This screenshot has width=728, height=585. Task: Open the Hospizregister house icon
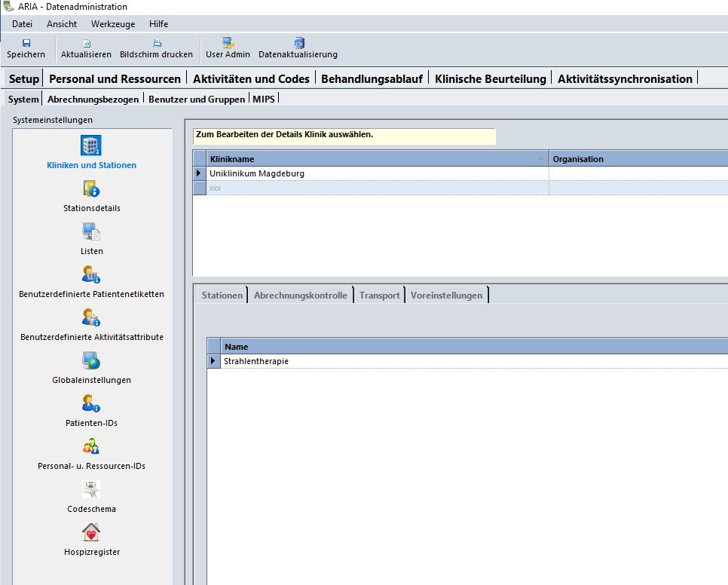[91, 533]
